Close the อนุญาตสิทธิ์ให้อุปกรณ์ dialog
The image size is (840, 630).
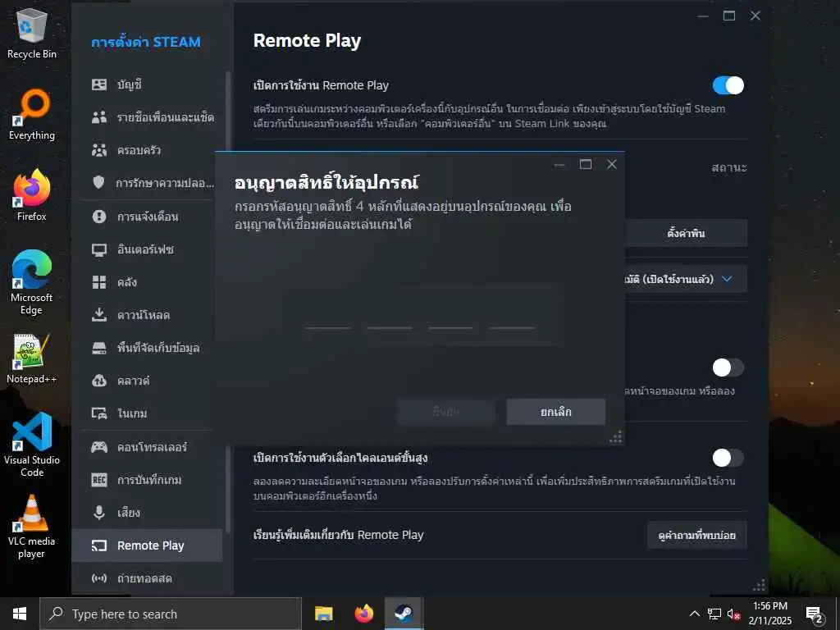[x=612, y=164]
